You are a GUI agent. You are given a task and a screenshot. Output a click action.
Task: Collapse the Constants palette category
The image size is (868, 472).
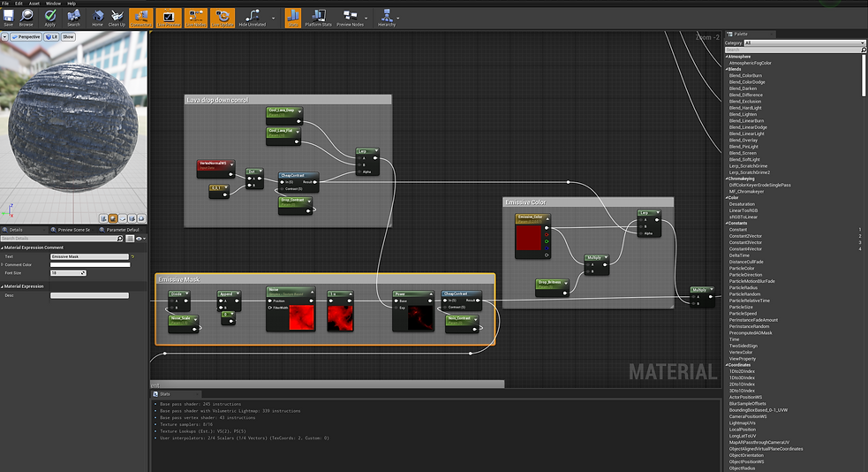coord(727,224)
